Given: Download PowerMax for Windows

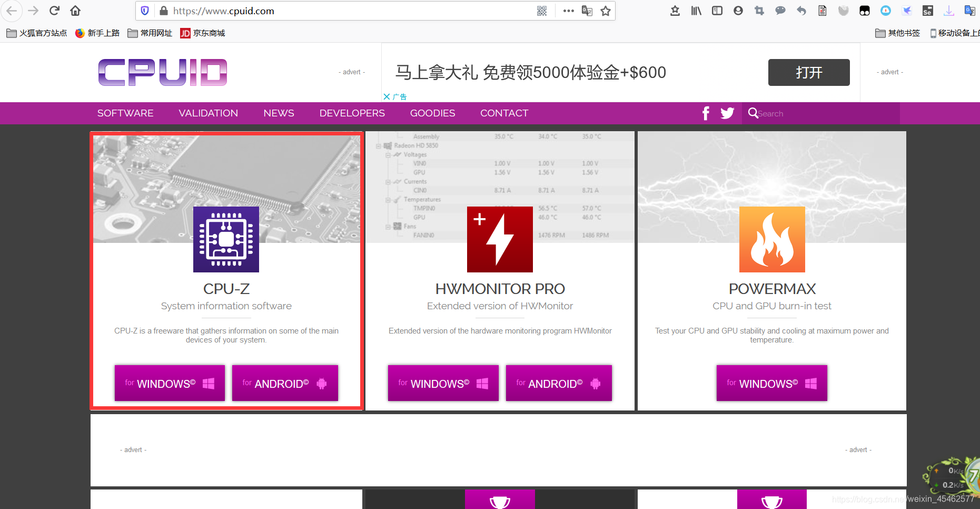Looking at the screenshot, I should pyautogui.click(x=772, y=383).
